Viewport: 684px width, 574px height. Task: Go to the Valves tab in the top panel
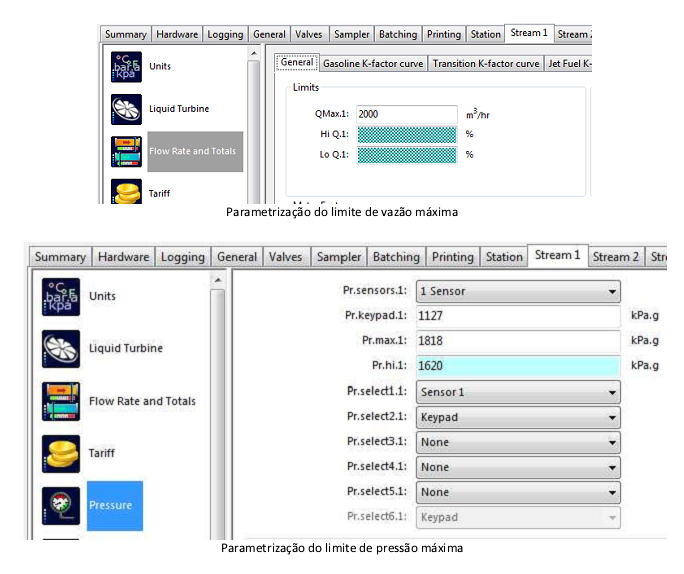coord(309,34)
